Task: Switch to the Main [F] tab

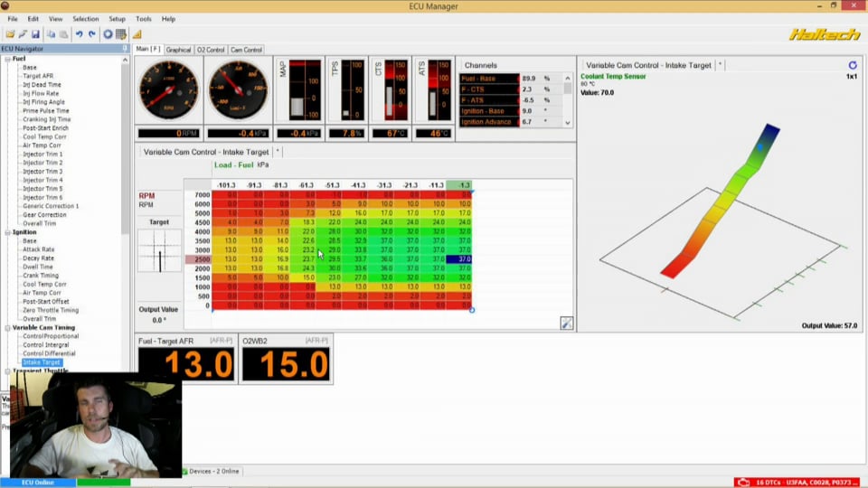Action: point(147,49)
